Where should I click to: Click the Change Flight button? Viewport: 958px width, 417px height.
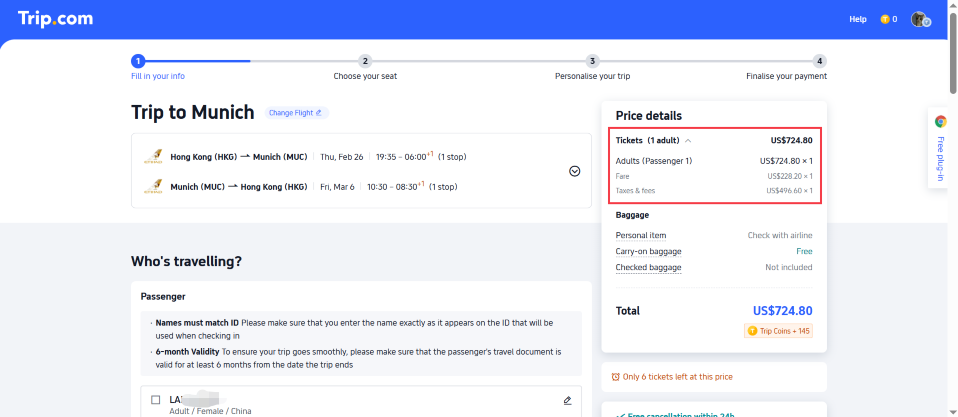click(x=295, y=113)
